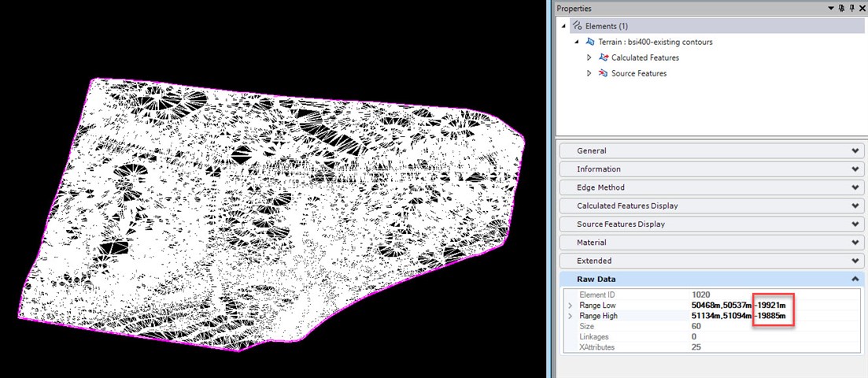This screenshot has height=378, width=868.
Task: Toggle auto-hide pin on Properties panel
Action: tap(851, 8)
